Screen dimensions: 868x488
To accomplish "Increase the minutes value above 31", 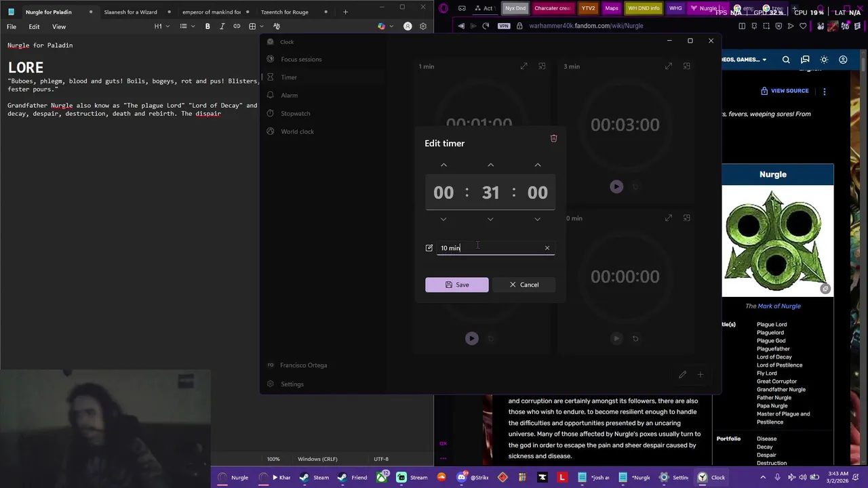I will [x=490, y=165].
